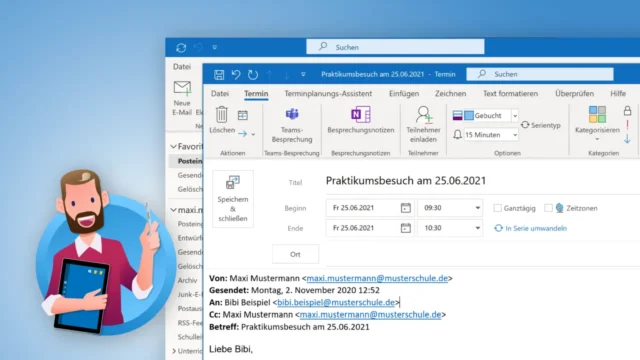Click the Serientyp recurrence button

(541, 125)
